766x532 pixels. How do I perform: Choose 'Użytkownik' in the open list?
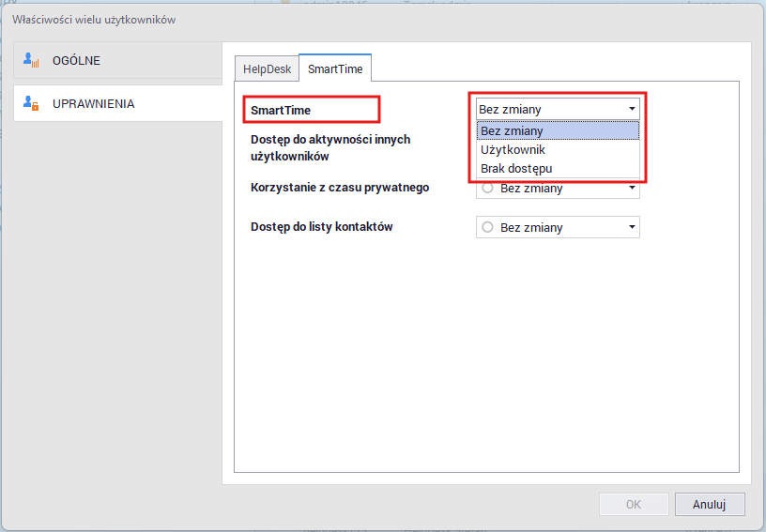[x=558, y=150]
